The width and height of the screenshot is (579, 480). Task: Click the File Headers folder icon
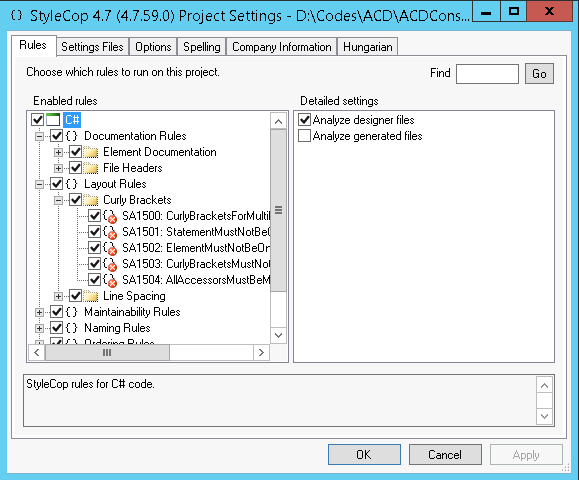(90, 168)
